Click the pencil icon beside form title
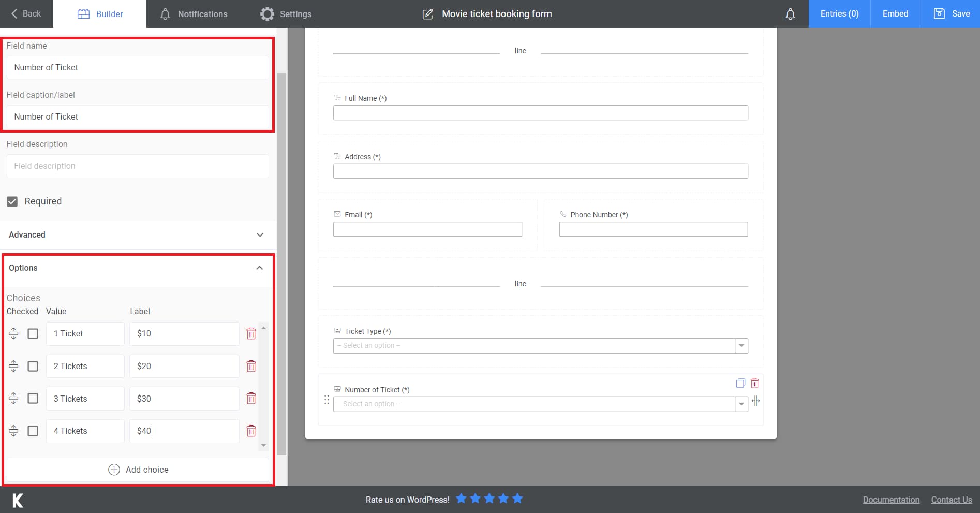This screenshot has height=513, width=980. [427, 14]
